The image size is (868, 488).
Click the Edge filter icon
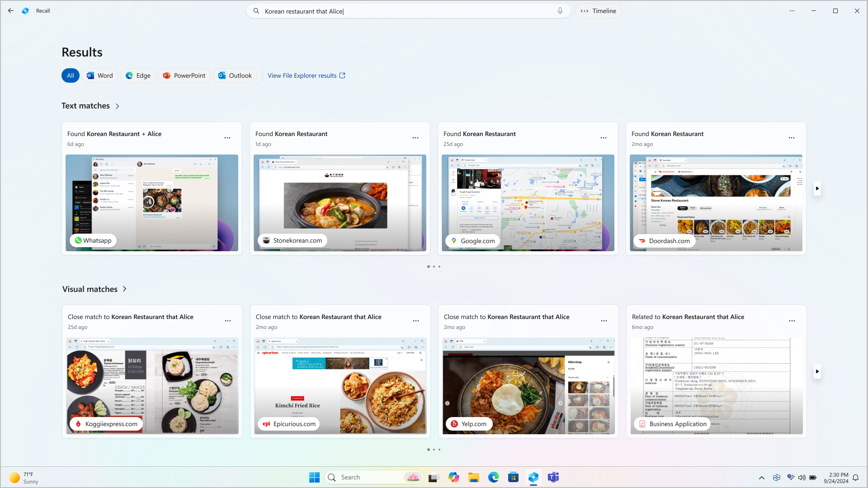point(138,75)
